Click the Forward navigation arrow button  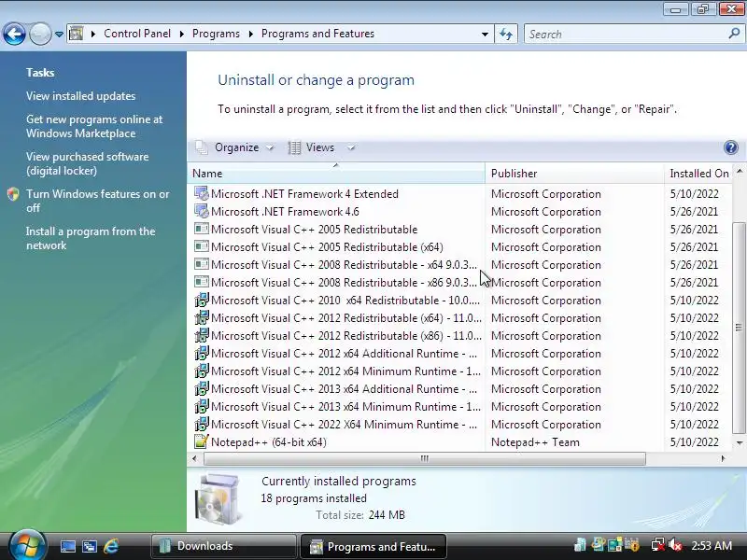tap(40, 35)
